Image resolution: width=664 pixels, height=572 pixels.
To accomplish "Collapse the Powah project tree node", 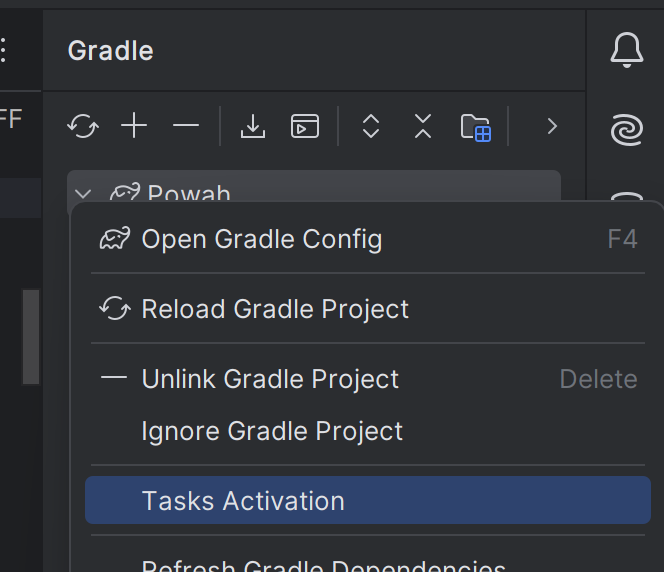I will click(x=84, y=193).
